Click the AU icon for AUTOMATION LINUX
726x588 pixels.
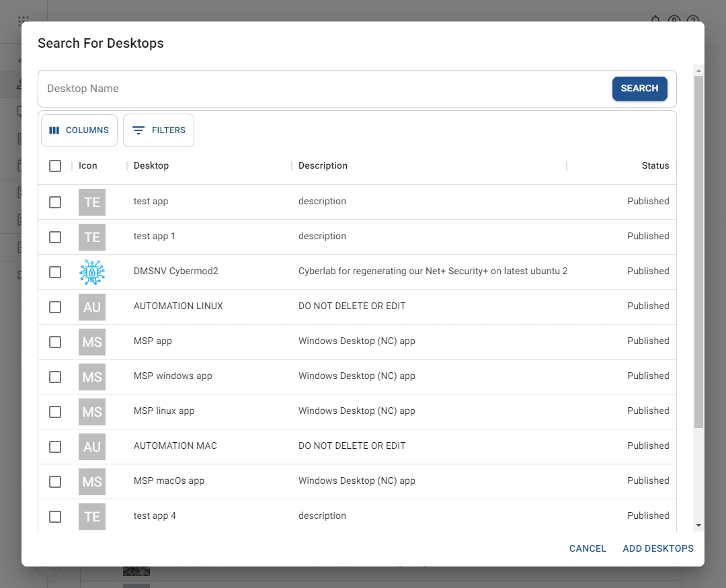pyautogui.click(x=92, y=306)
